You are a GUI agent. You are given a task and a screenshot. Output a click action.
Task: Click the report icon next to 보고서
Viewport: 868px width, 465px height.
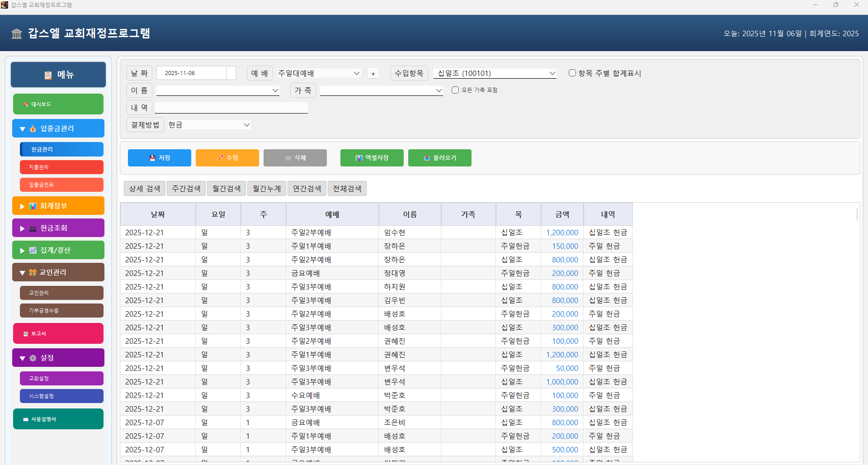pos(26,334)
